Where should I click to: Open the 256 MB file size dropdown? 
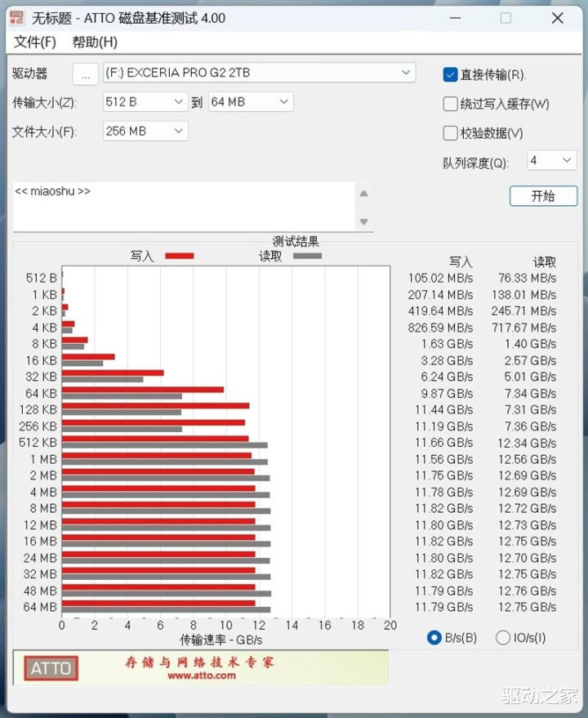pos(145,132)
